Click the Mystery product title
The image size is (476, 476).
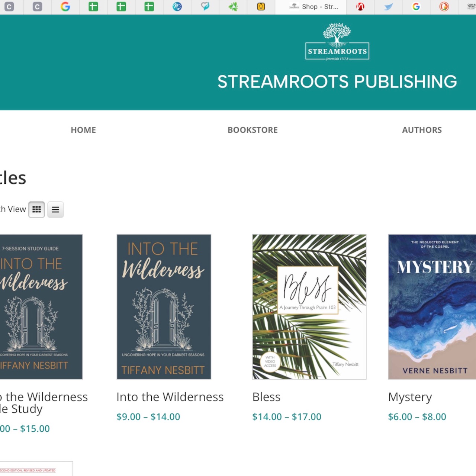[410, 397]
